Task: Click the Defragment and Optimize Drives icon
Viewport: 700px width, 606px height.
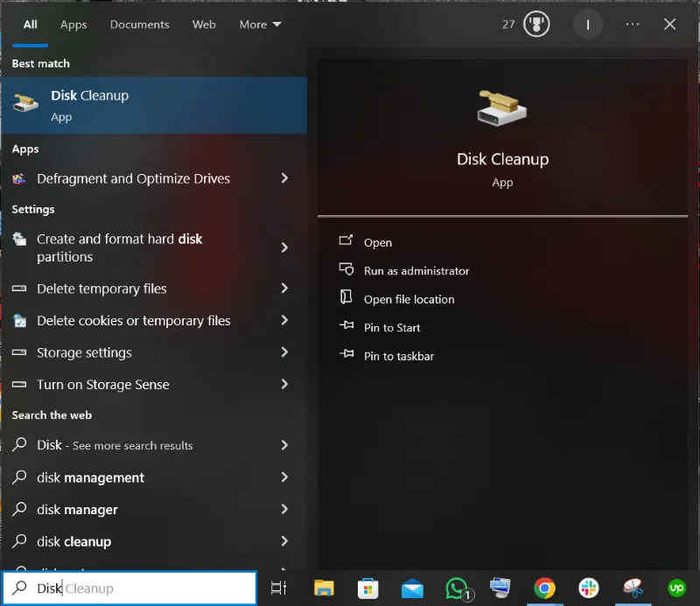Action: coord(19,178)
